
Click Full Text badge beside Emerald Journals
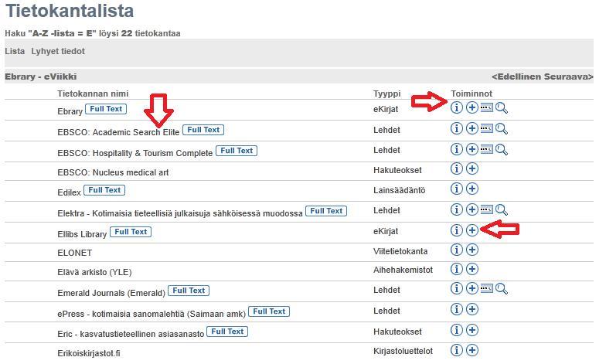(x=189, y=291)
